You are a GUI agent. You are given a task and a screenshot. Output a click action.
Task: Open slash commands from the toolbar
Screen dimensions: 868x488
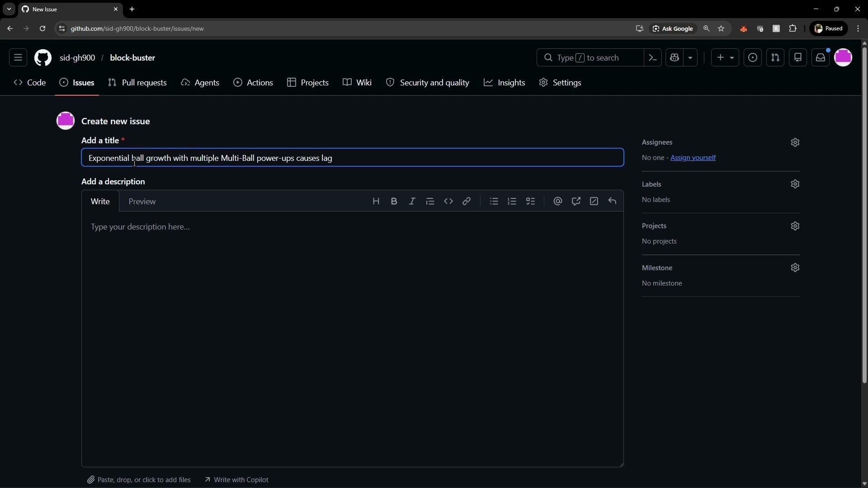pyautogui.click(x=594, y=202)
